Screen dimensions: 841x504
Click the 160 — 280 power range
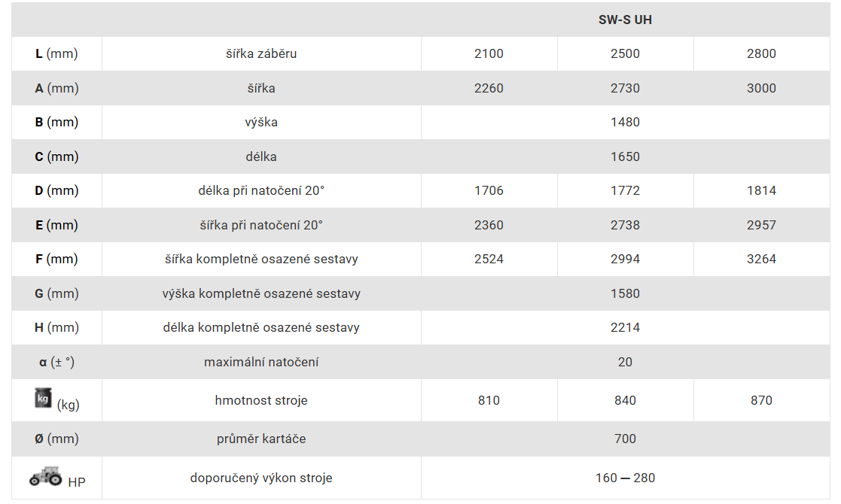pos(625,478)
